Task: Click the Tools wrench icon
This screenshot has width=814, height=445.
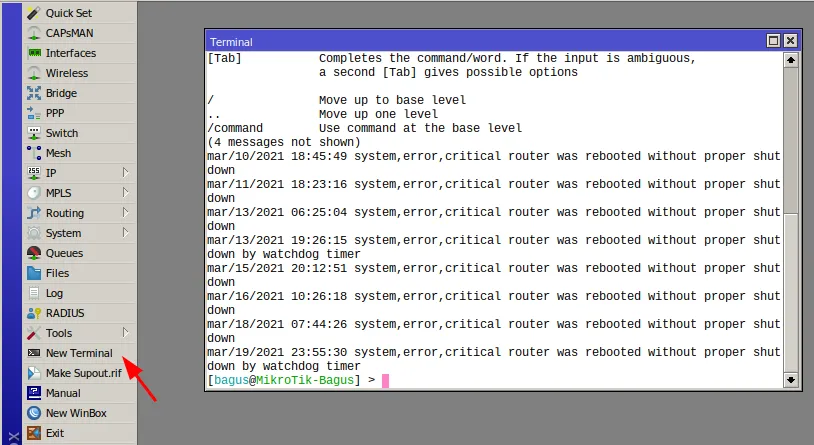Action: click(34, 333)
